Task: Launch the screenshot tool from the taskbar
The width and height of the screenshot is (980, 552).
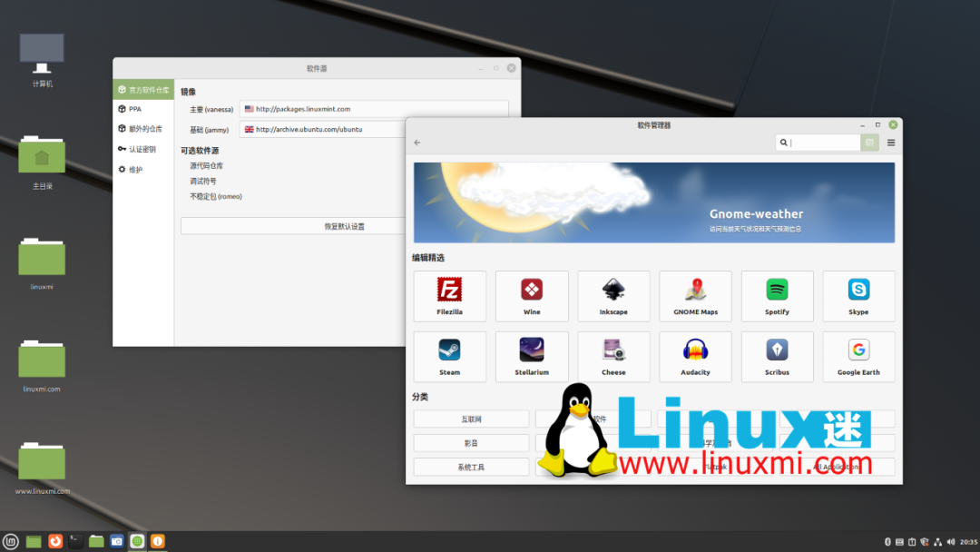Action: (117, 541)
